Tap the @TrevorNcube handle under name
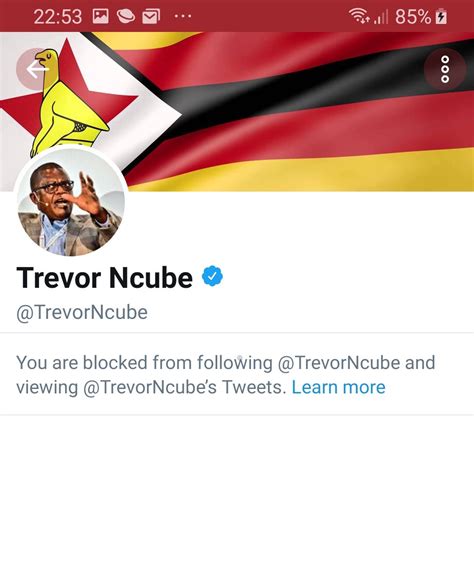The width and height of the screenshot is (474, 585). click(x=82, y=313)
